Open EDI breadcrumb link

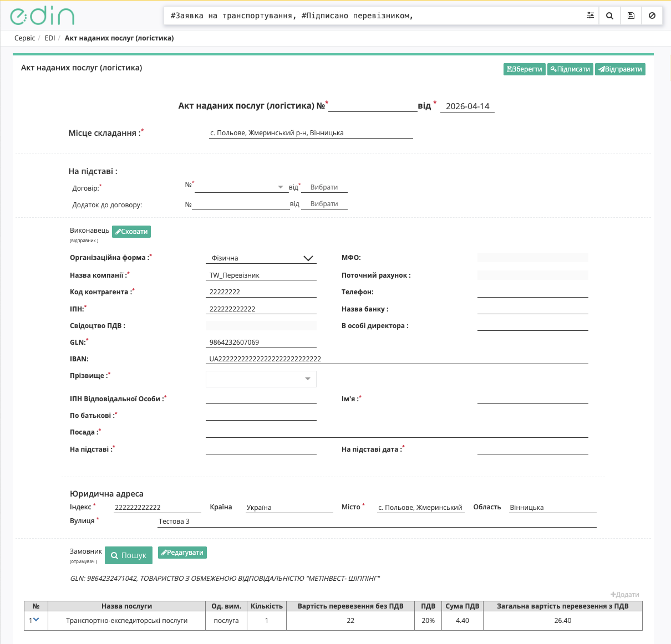click(x=50, y=38)
